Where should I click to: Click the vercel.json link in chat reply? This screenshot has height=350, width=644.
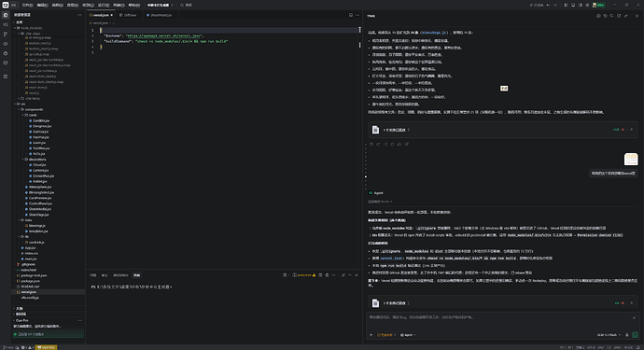(x=391, y=259)
